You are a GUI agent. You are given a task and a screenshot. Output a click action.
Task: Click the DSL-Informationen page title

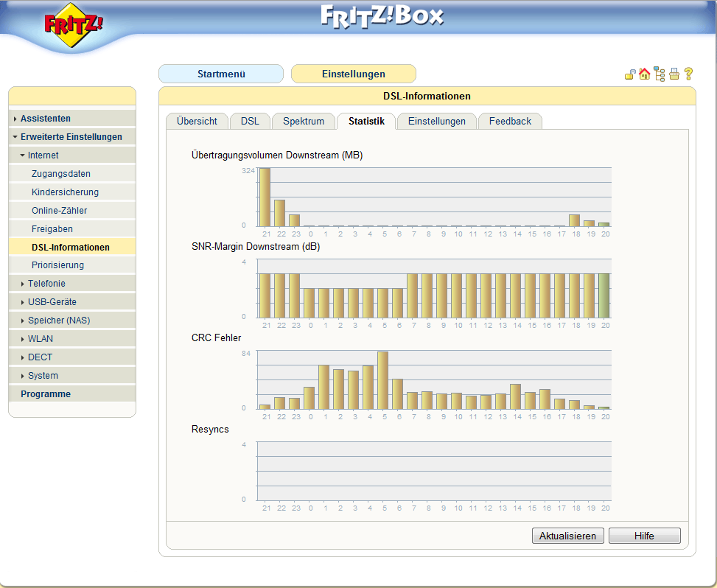427,96
